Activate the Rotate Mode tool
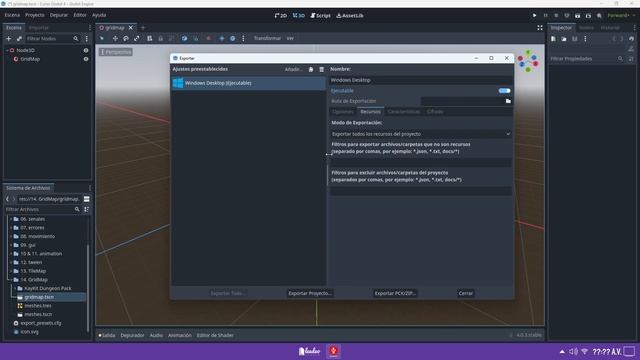Screen dimensions: 640x360 126,38
